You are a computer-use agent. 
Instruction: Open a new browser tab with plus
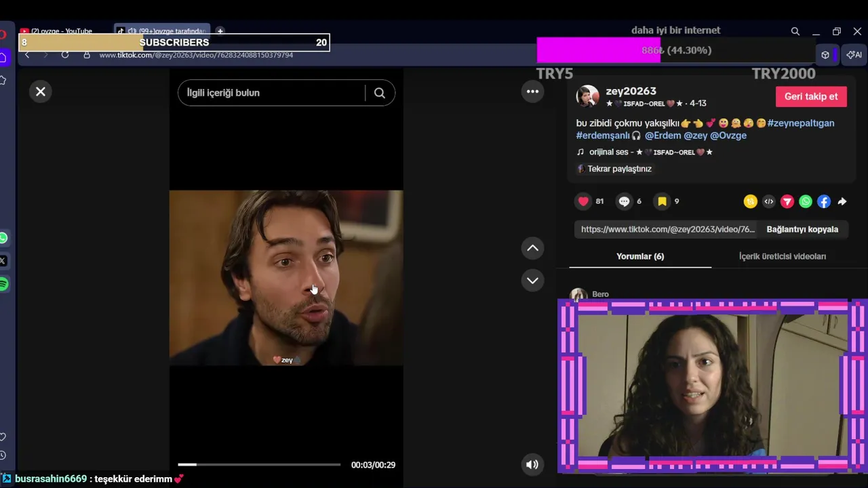pos(220,31)
